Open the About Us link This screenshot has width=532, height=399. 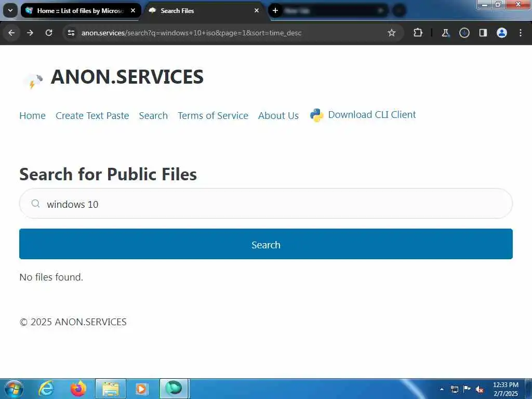pos(278,116)
